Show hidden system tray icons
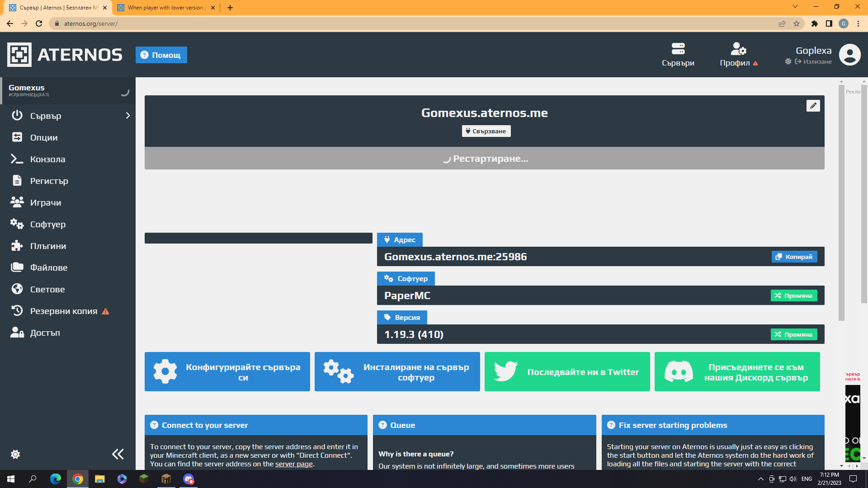 [761, 479]
